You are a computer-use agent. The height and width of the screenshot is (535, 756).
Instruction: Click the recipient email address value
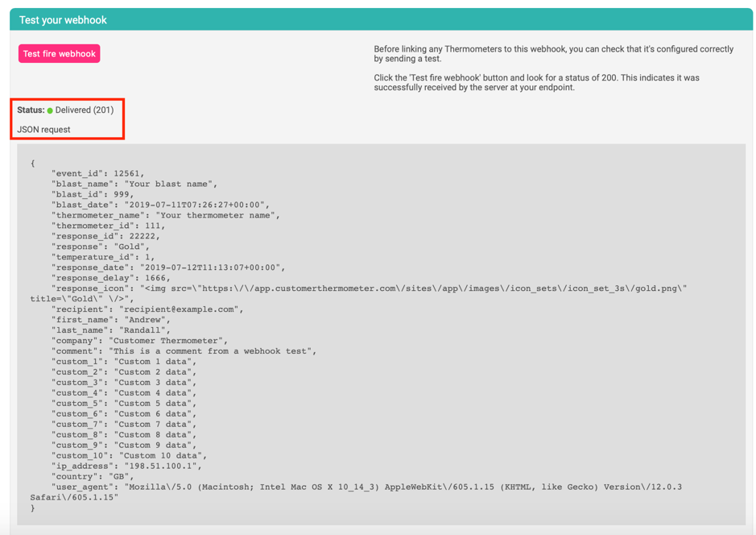[181, 309]
